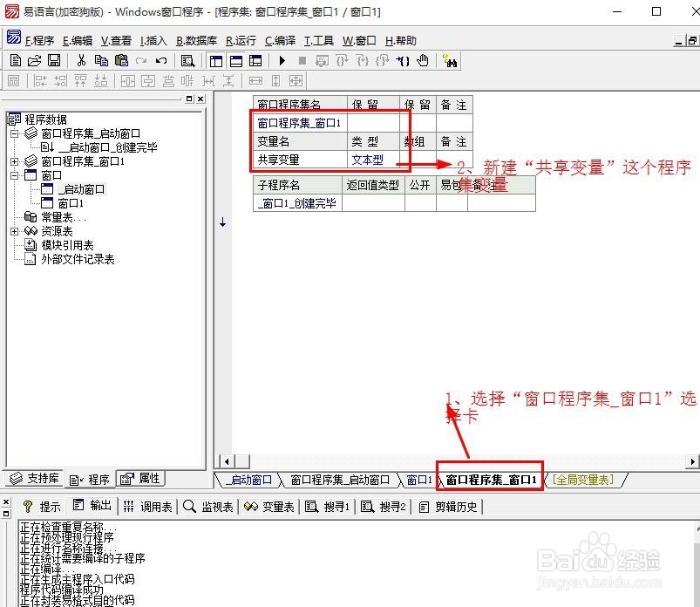Viewport: 700px width, 607px height.
Task: Click the Run to cursor brace icon
Action: click(x=403, y=60)
